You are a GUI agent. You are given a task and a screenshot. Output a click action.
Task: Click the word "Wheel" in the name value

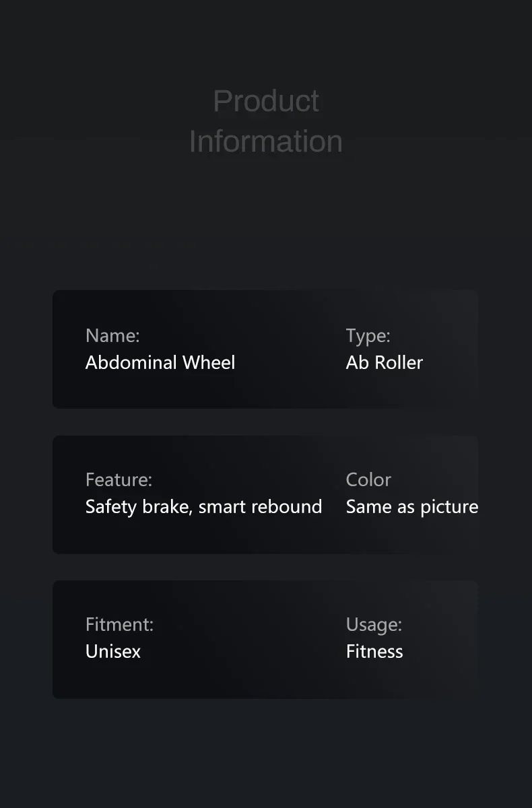tap(209, 362)
